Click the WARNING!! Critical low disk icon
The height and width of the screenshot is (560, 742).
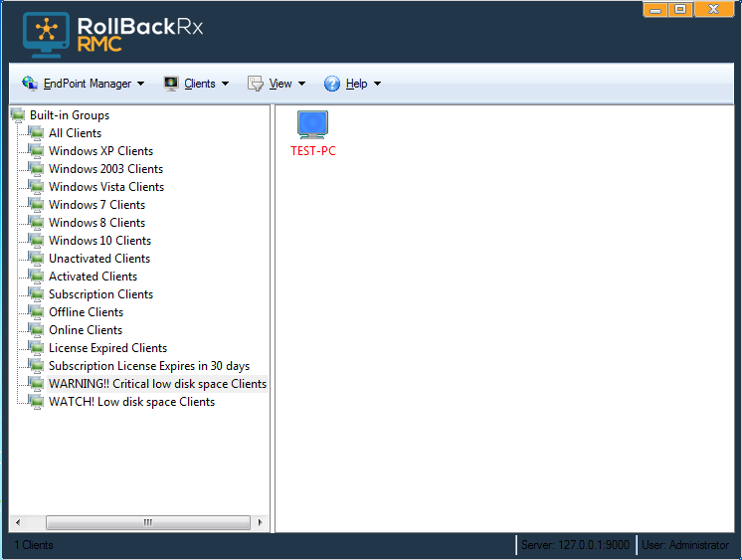[x=36, y=384]
